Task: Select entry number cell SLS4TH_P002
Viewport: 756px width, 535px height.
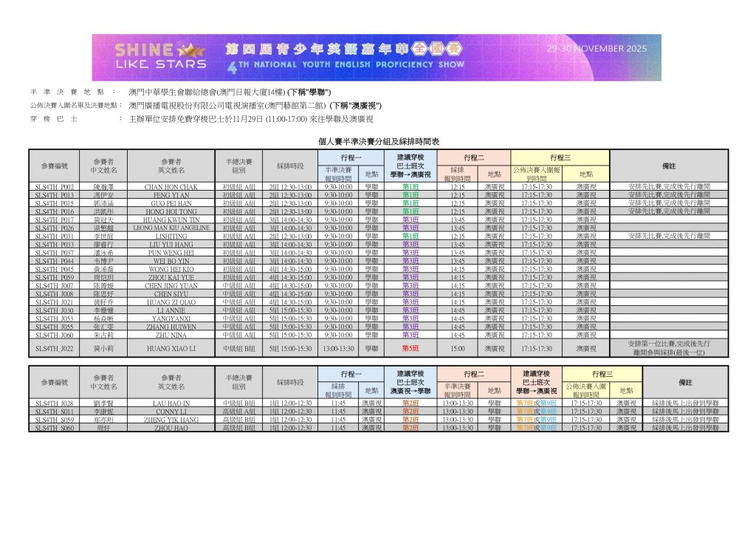Action: coord(55,187)
